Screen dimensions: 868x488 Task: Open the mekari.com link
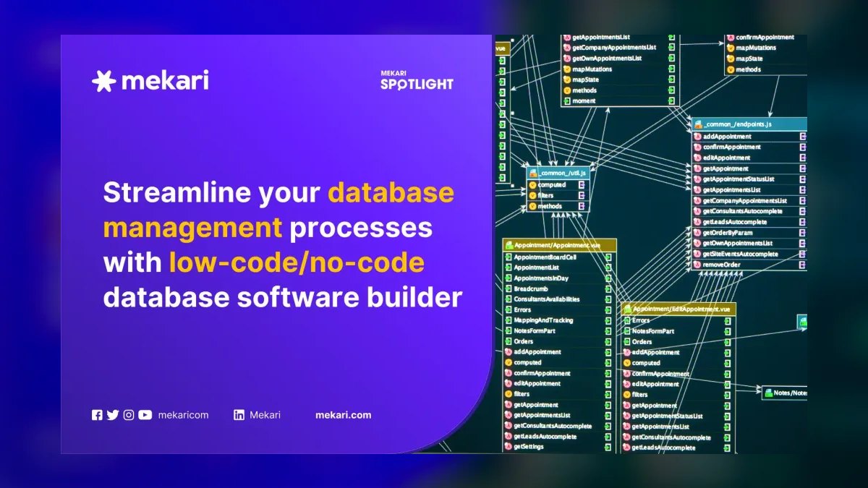(344, 415)
